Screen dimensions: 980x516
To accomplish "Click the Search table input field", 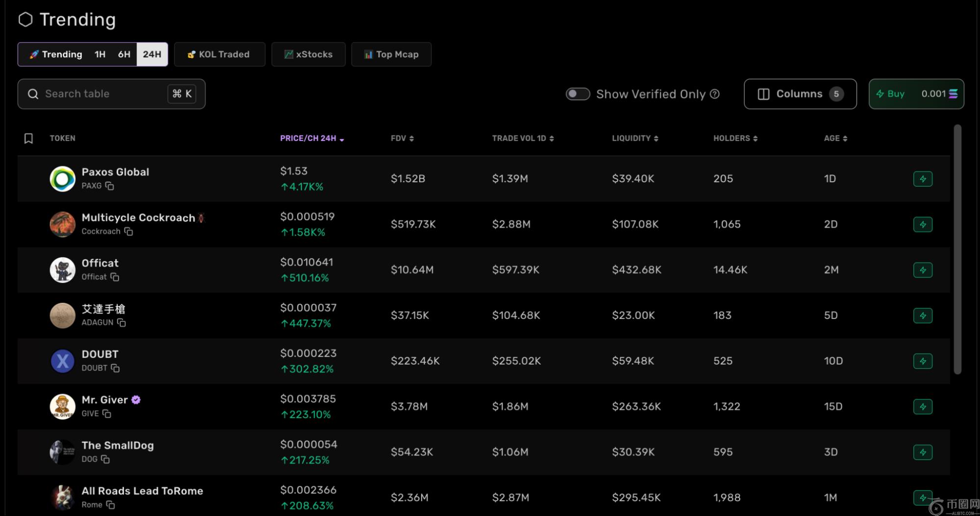I will [103, 94].
